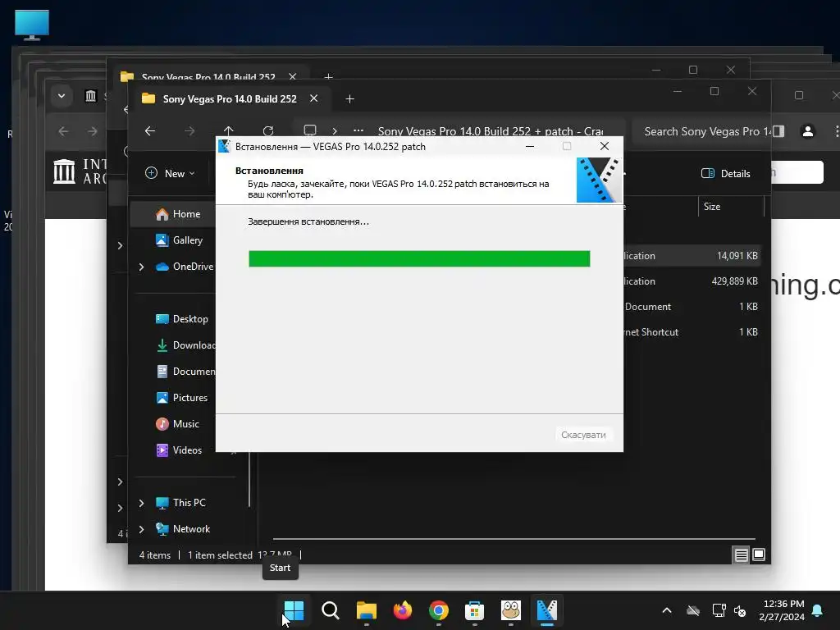
Task: Open the address bar ellipsis menu
Action: pyautogui.click(x=358, y=130)
